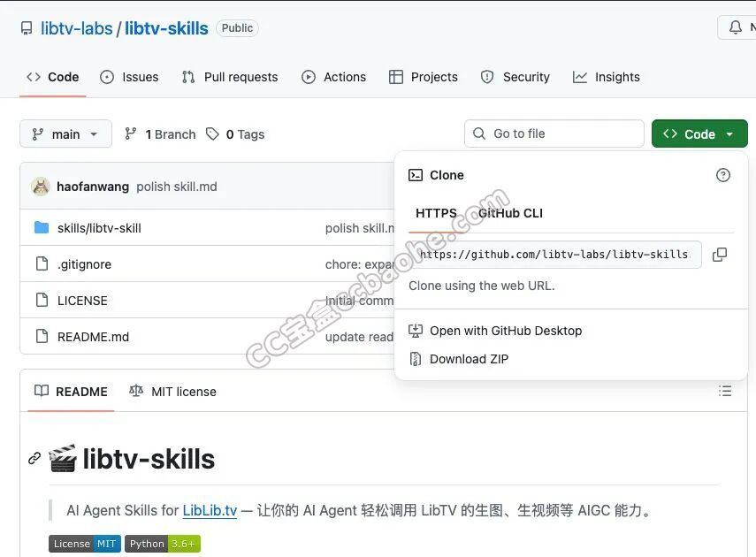Open the LICENSE file
756x557 pixels.
tap(82, 301)
